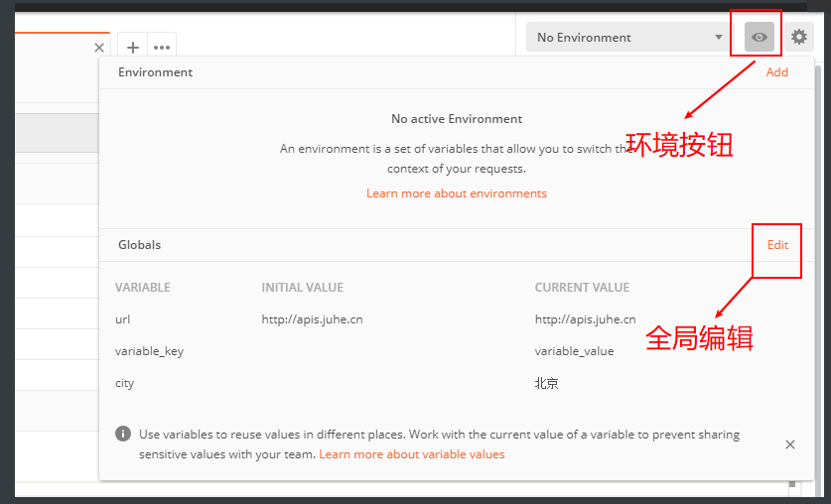Open Learn more about variable values link

click(412, 454)
